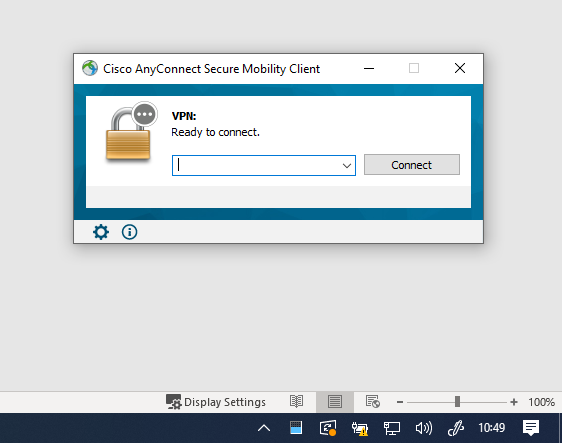Switch to Web Layout view
The width and height of the screenshot is (562, 443).
point(373,402)
